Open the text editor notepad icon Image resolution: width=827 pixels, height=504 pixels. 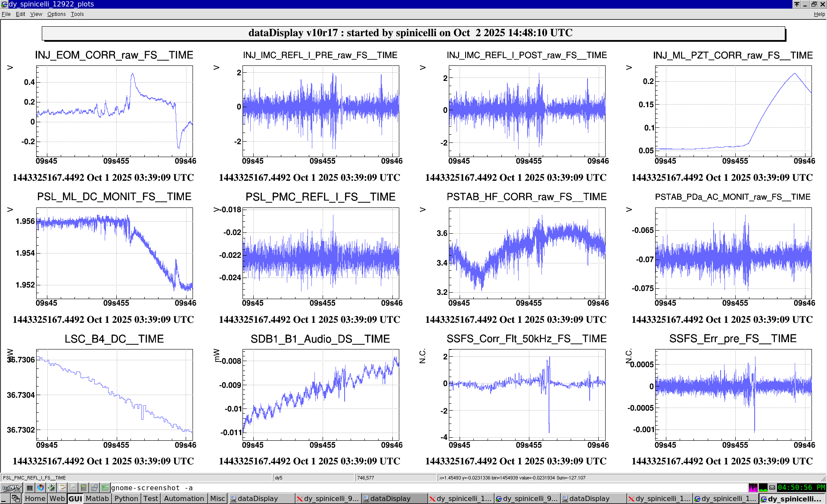coord(62,488)
